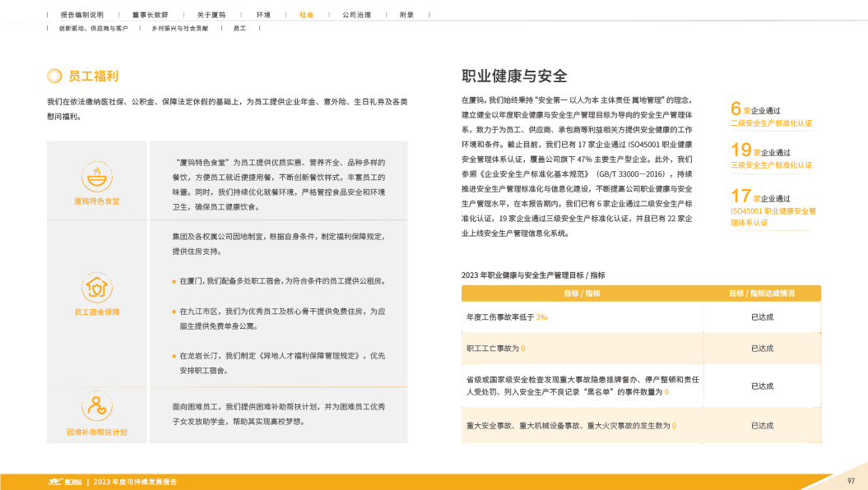Click the 职业健康与安全 section heading

point(514,76)
